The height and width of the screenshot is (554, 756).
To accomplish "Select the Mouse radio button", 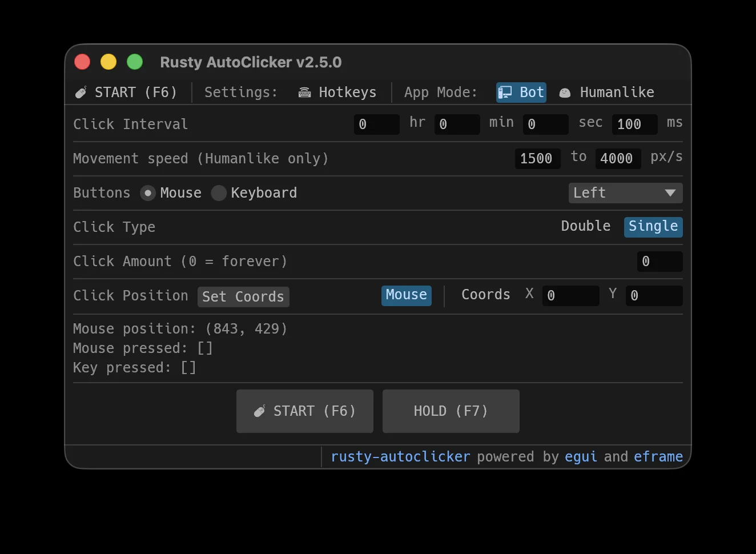I will 148,193.
